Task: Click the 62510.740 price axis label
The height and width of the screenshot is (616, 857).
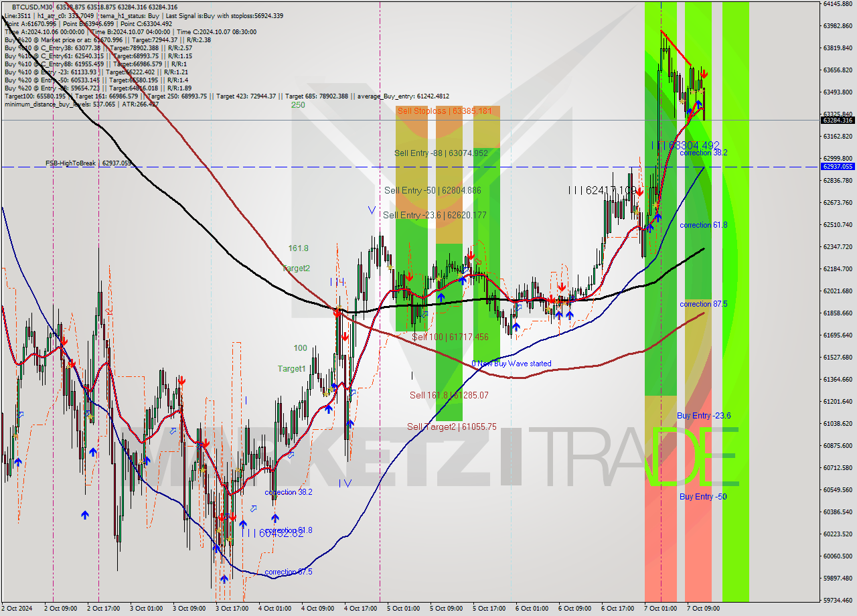Action: [838, 225]
